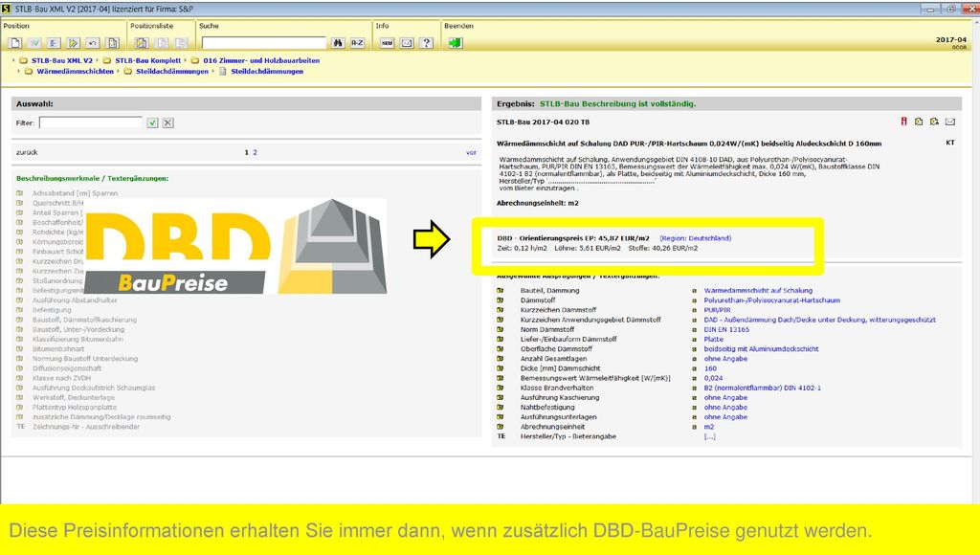Click the icon beside Diffusionseigenschaft

point(19,368)
